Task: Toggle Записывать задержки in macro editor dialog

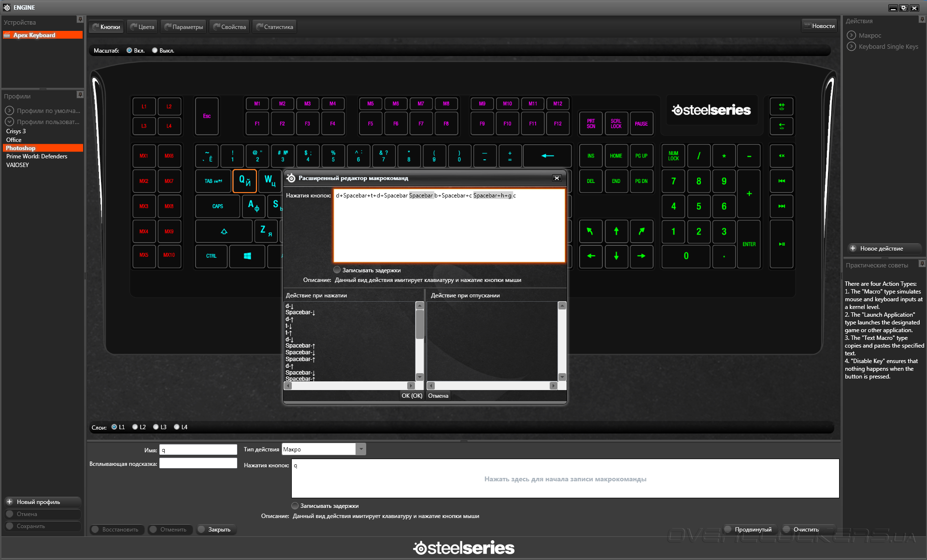Action: pos(337,270)
